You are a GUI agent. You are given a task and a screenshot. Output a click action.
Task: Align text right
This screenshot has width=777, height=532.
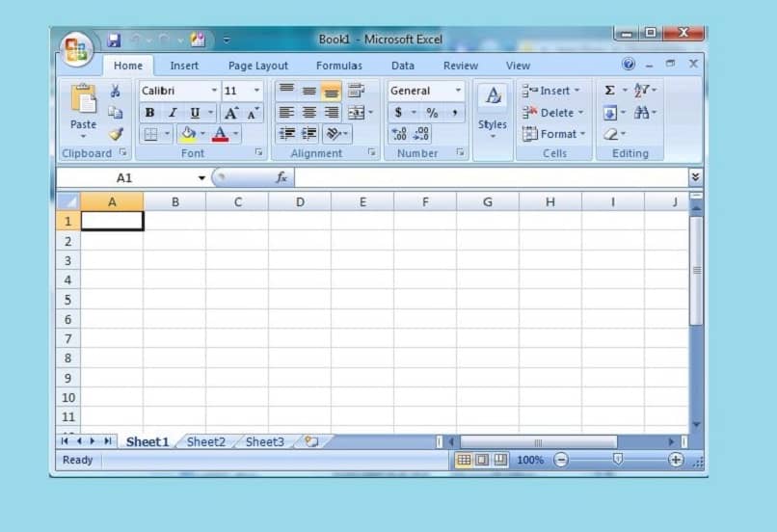coord(331,113)
